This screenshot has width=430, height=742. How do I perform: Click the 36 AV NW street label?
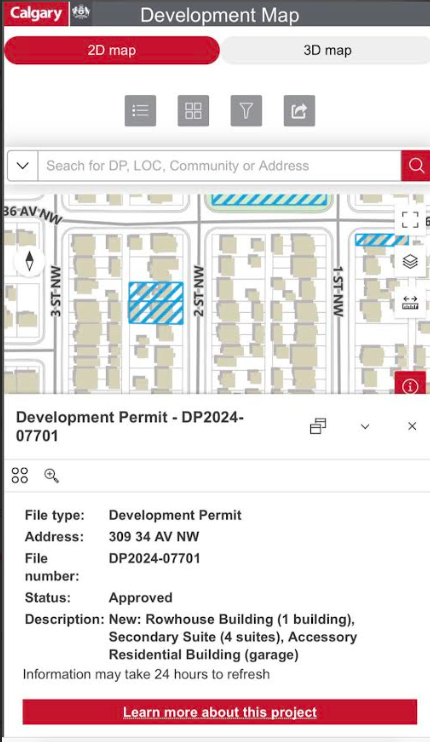click(32, 214)
